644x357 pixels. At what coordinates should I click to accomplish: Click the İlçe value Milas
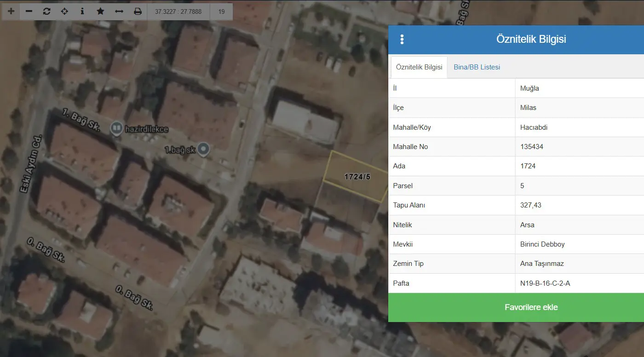coord(528,108)
